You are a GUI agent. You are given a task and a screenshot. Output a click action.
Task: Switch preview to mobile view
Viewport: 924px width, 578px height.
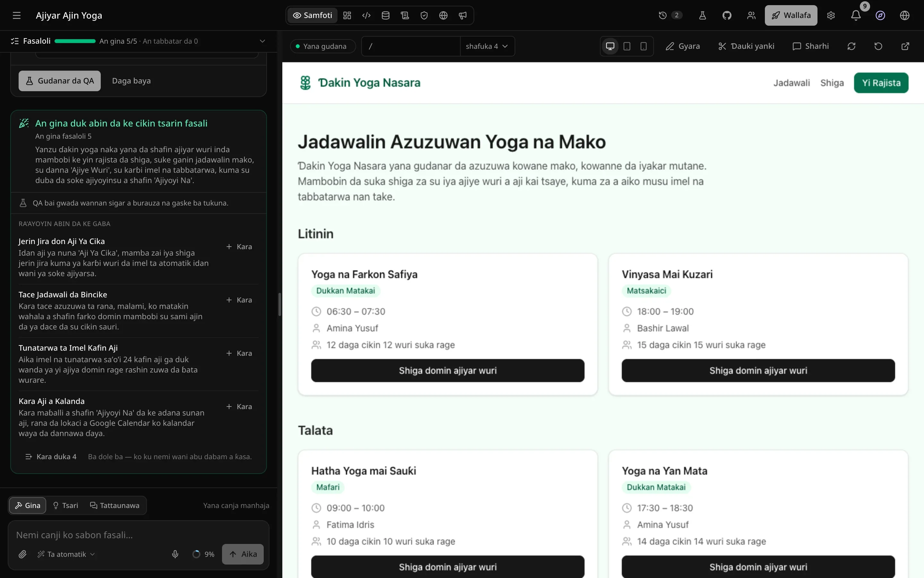643,46
